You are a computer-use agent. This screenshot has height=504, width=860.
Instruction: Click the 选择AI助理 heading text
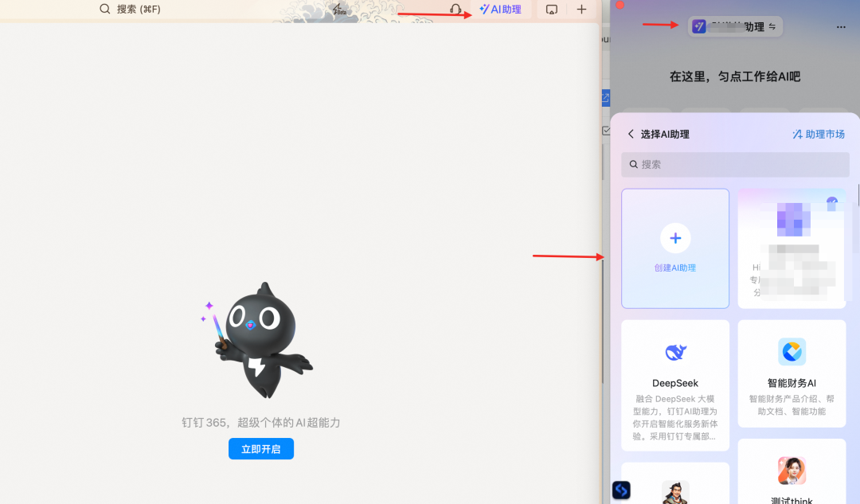click(665, 134)
